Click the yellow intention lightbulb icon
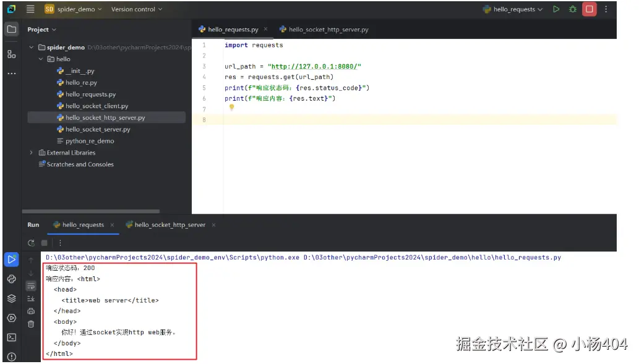 (x=231, y=108)
